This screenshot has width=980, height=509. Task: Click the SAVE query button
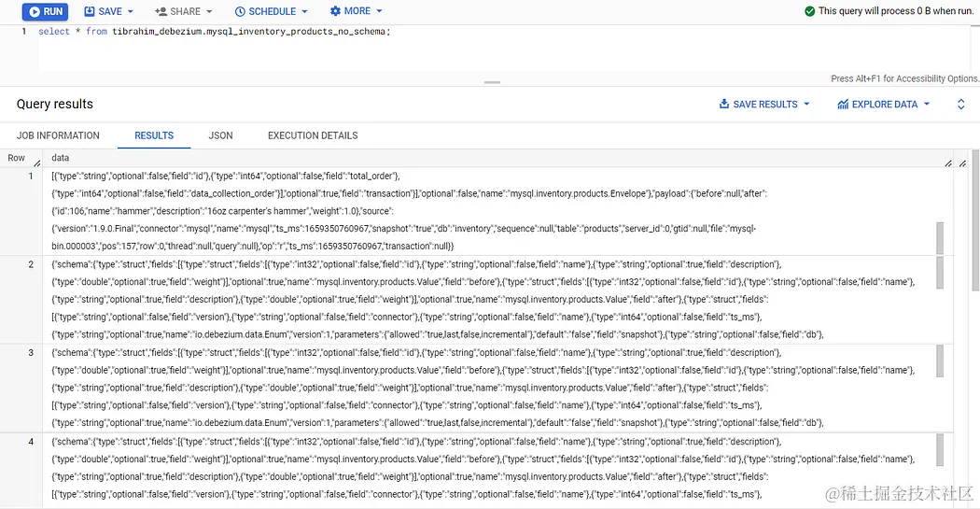point(103,11)
